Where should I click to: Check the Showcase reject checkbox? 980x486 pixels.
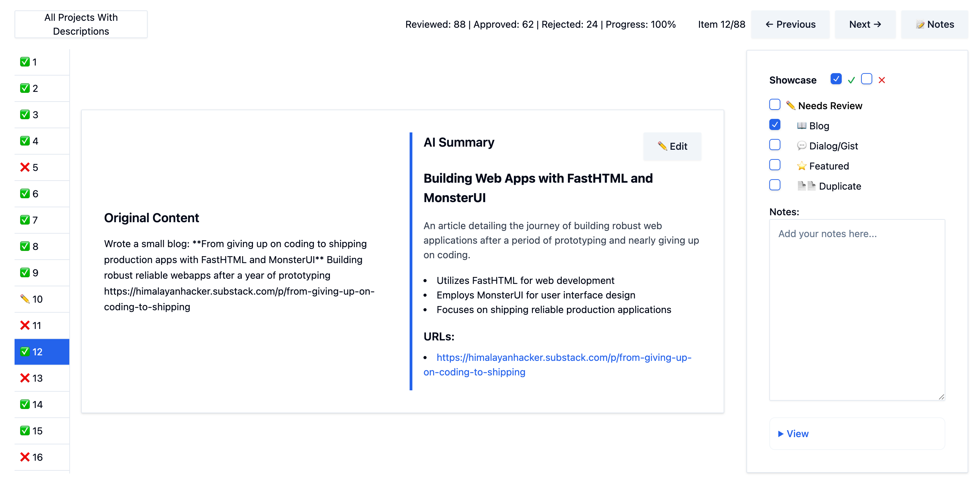[867, 79]
